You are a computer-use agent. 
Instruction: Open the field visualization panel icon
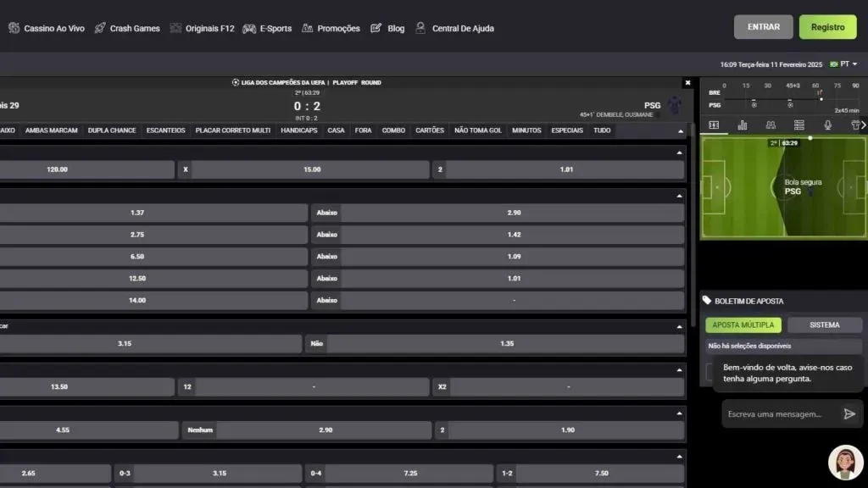click(x=715, y=125)
